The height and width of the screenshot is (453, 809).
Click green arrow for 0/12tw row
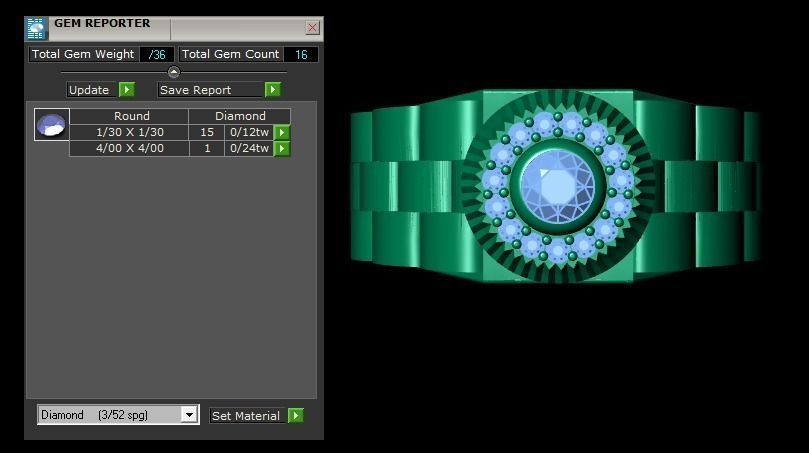point(282,133)
